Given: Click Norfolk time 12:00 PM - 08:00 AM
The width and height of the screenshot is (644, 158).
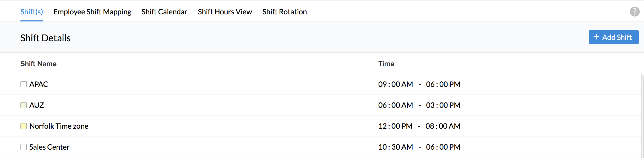Looking at the screenshot, I should coord(419,126).
